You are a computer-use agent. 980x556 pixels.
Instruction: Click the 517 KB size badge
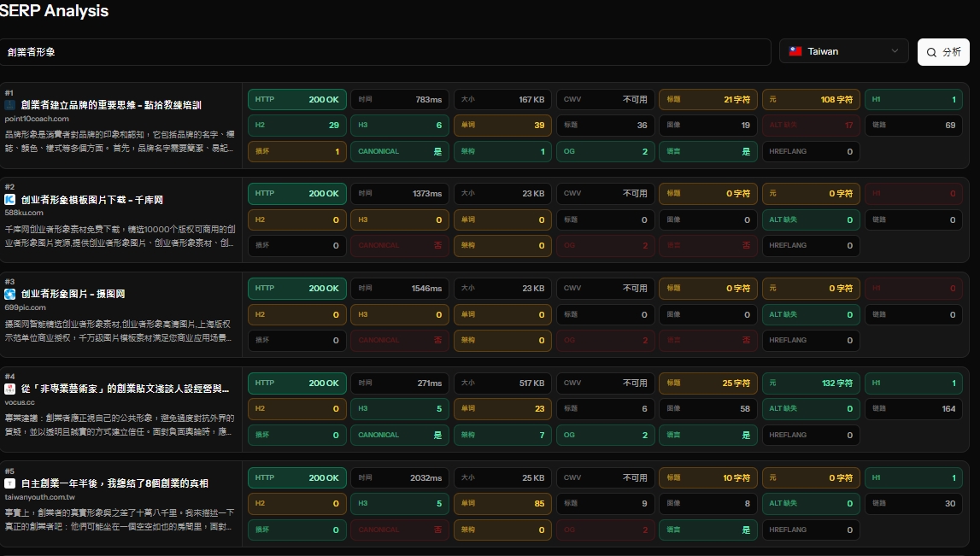tap(502, 383)
